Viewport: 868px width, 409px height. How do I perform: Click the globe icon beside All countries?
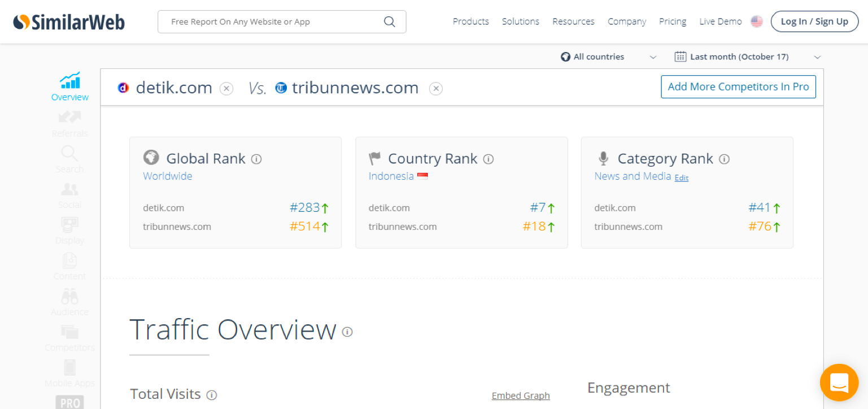[565, 57]
